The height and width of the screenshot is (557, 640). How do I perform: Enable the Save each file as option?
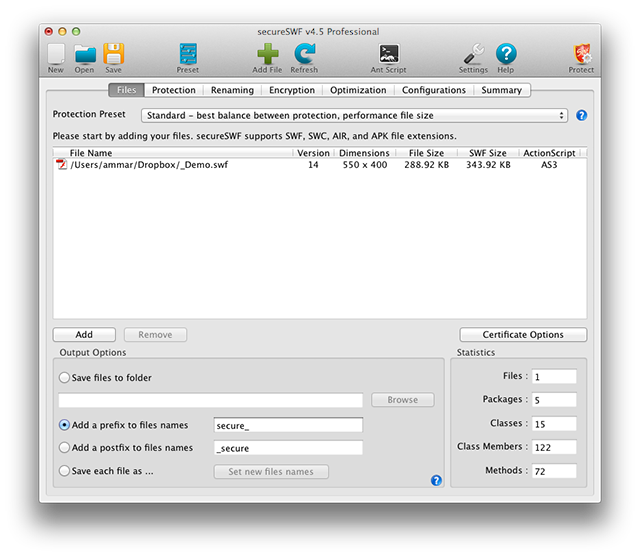click(65, 471)
